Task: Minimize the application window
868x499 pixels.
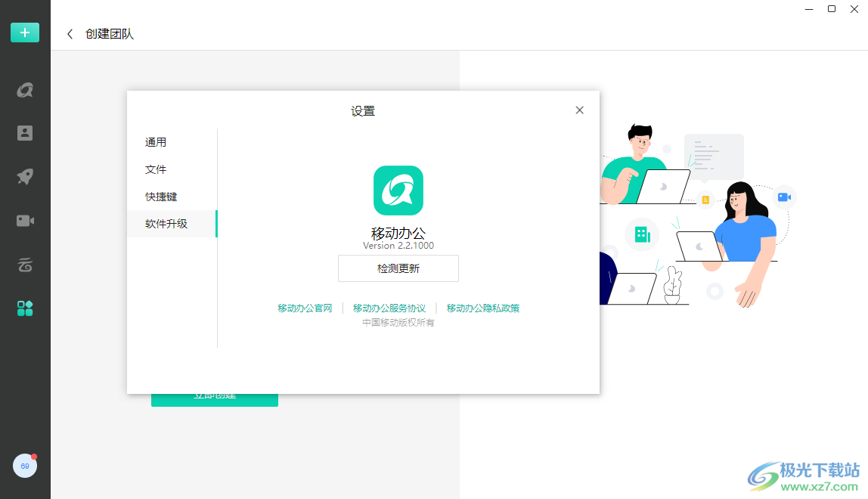Action: point(809,9)
